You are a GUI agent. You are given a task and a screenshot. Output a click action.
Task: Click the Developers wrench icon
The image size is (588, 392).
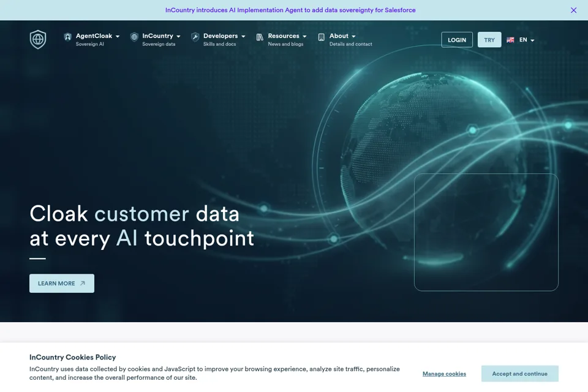[195, 37]
